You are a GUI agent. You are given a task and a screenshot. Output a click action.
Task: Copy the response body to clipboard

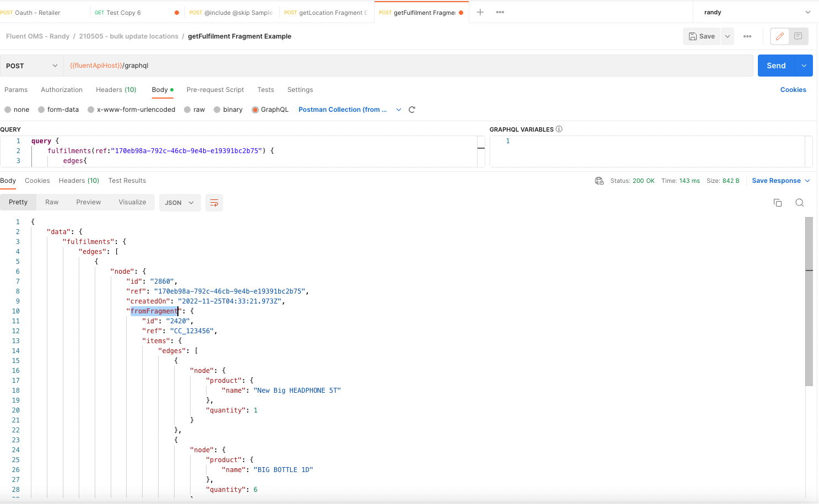(778, 203)
